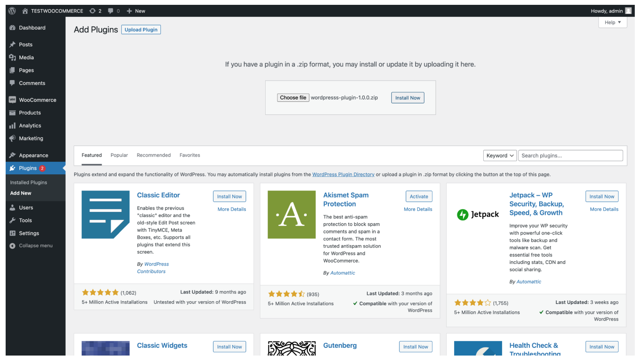Install the Health Check plugin
This screenshot has height=364, width=636.
(x=602, y=347)
